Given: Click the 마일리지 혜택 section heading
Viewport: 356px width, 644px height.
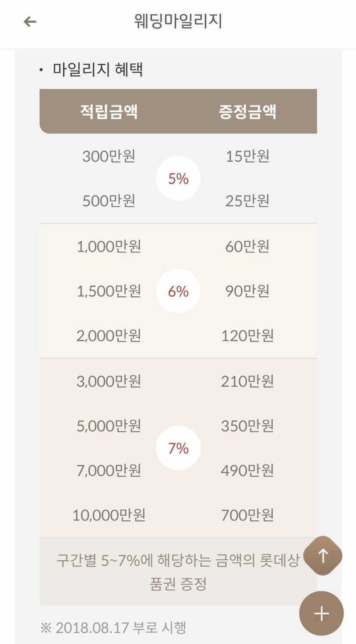Looking at the screenshot, I should coord(97,70).
